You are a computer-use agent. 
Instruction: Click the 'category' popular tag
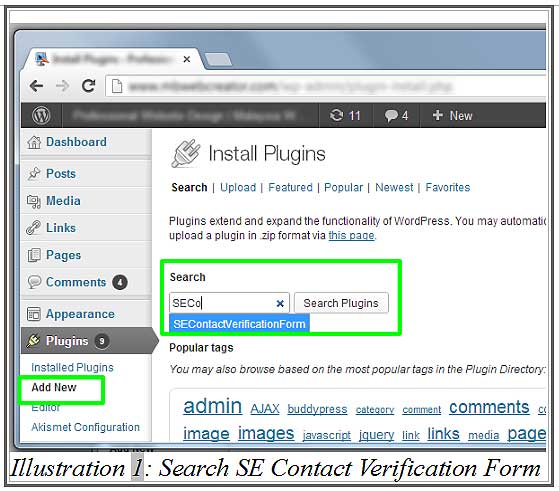click(x=375, y=410)
